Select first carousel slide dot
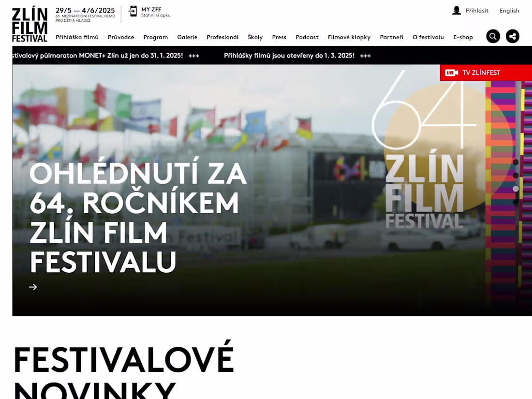 click(x=516, y=162)
